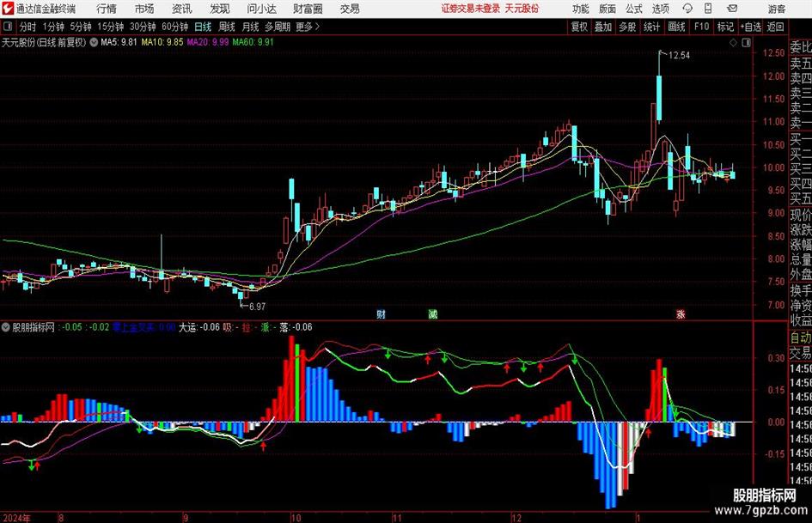The image size is (812, 523).
Task: Toggle the right info panel icon
Action: [746, 43]
